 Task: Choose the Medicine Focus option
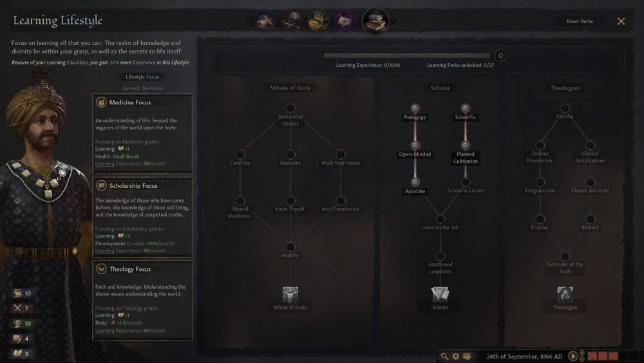point(142,134)
